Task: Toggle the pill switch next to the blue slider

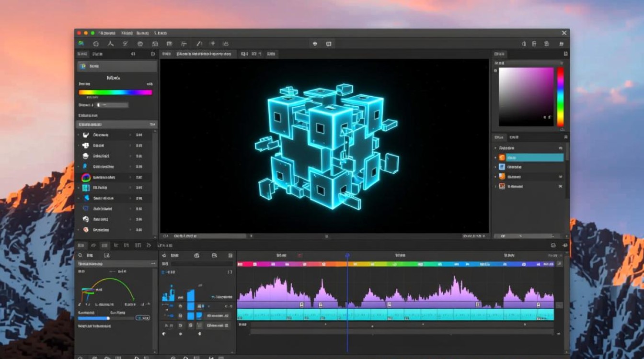Action: pos(142,317)
